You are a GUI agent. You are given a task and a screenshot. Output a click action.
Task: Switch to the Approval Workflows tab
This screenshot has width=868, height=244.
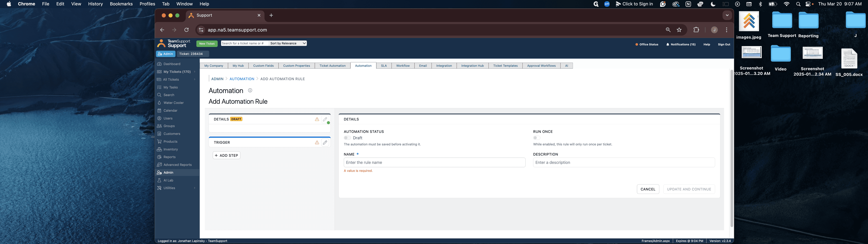541,66
